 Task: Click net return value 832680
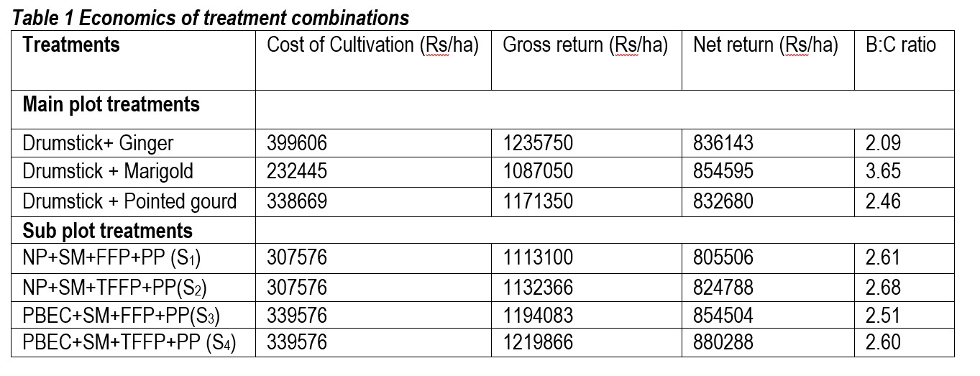coord(723,201)
